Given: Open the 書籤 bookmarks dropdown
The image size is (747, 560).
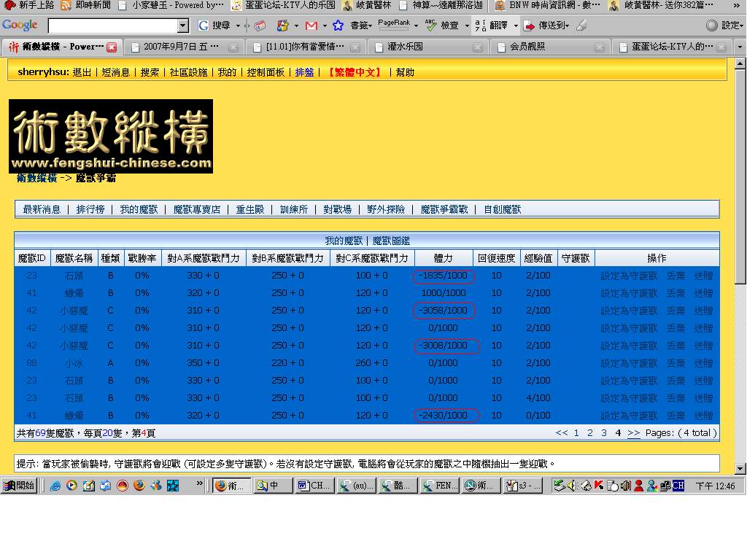Looking at the screenshot, I should (x=362, y=26).
